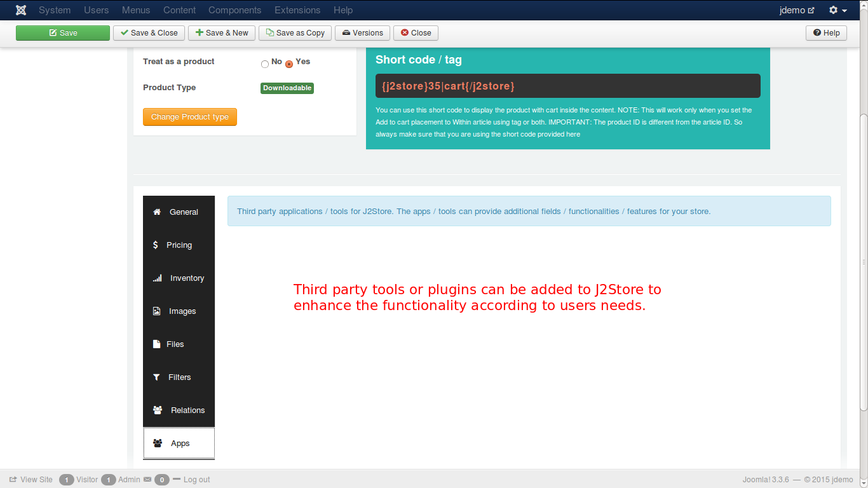
Task: Click the dollar icon beside Pricing
Action: point(156,245)
